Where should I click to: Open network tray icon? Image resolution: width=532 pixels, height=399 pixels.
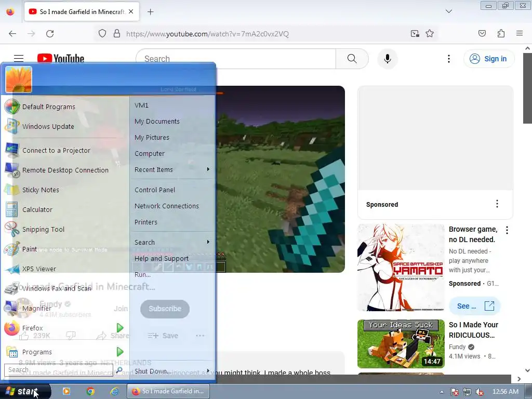click(467, 392)
